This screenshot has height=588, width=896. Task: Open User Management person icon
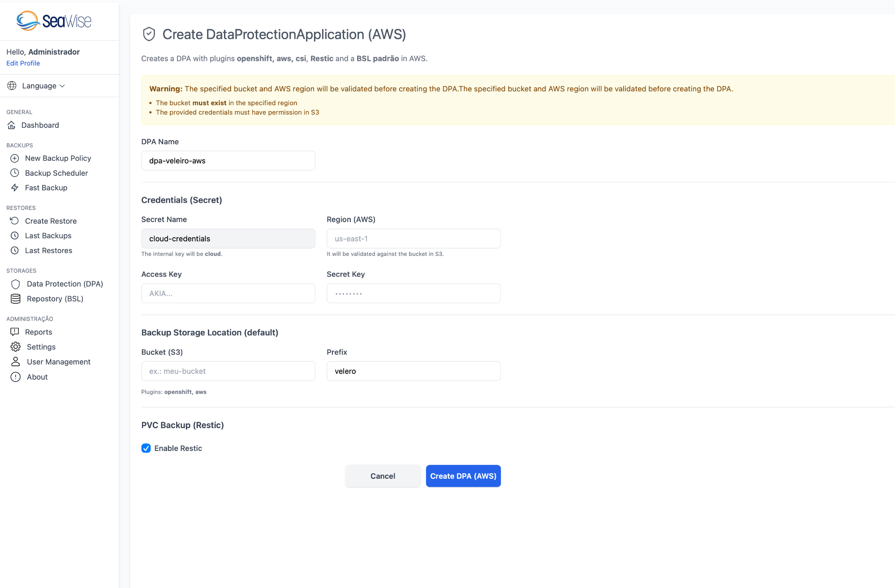coord(15,362)
